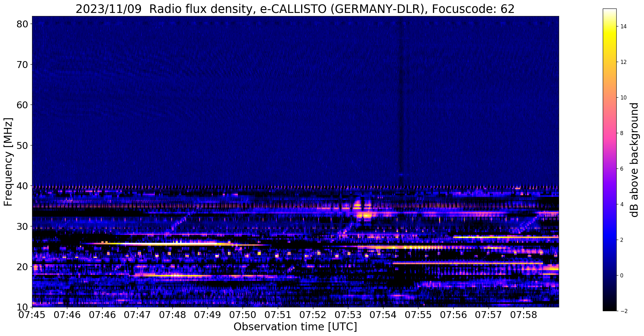
Task: Click the 'Observation time [UTC]' axis label
Action: click(x=295, y=327)
